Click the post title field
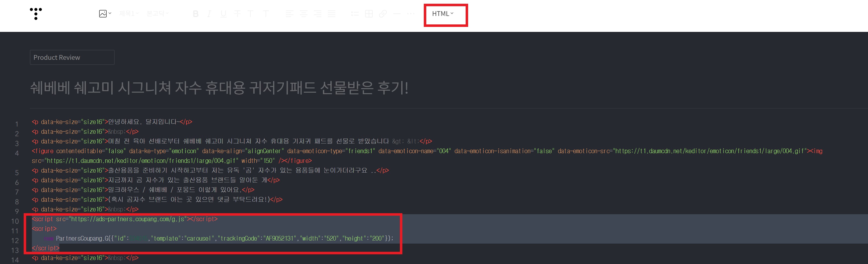Screen dimensions: 868x264 tap(219, 88)
